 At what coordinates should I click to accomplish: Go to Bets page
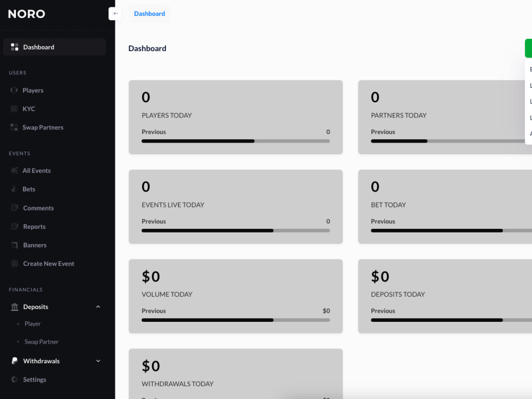pyautogui.click(x=29, y=189)
